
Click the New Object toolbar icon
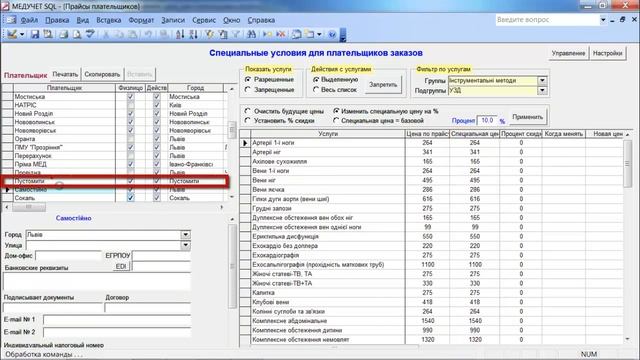click(x=310, y=34)
